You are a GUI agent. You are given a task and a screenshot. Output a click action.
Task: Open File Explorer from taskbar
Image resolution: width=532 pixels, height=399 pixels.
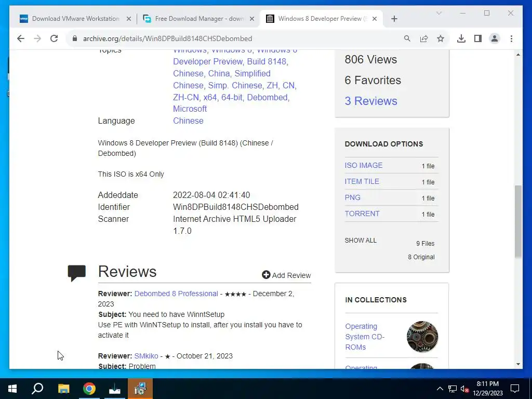(63, 389)
